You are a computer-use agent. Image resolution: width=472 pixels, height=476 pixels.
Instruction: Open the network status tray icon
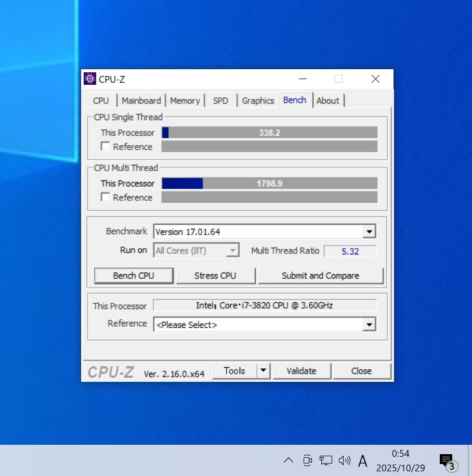[326, 460]
